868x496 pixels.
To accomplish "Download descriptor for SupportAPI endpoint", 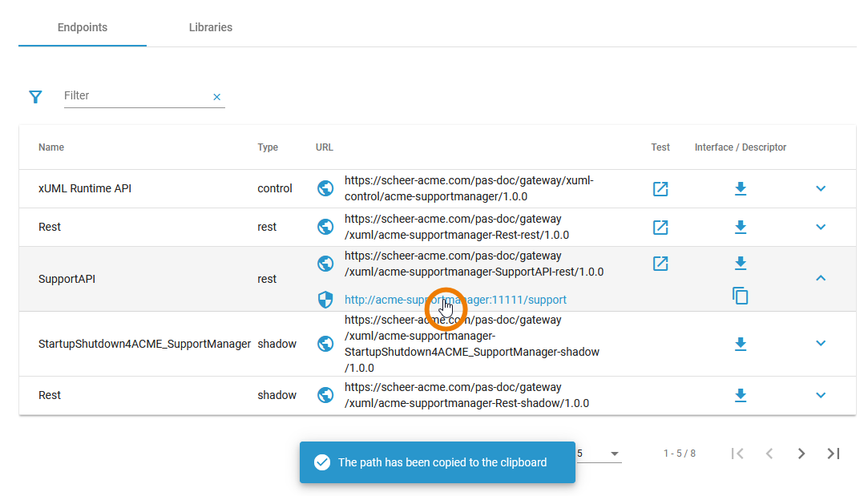I will coord(741,263).
